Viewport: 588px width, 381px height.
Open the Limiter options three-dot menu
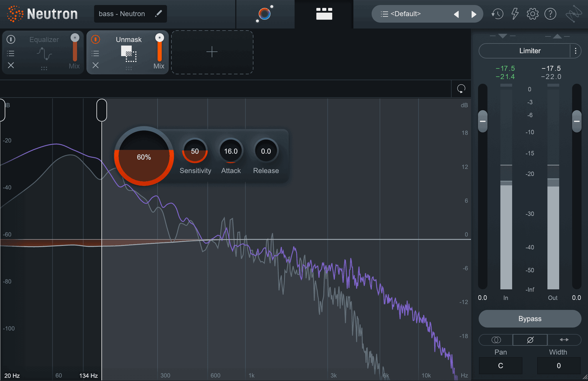[x=576, y=51]
